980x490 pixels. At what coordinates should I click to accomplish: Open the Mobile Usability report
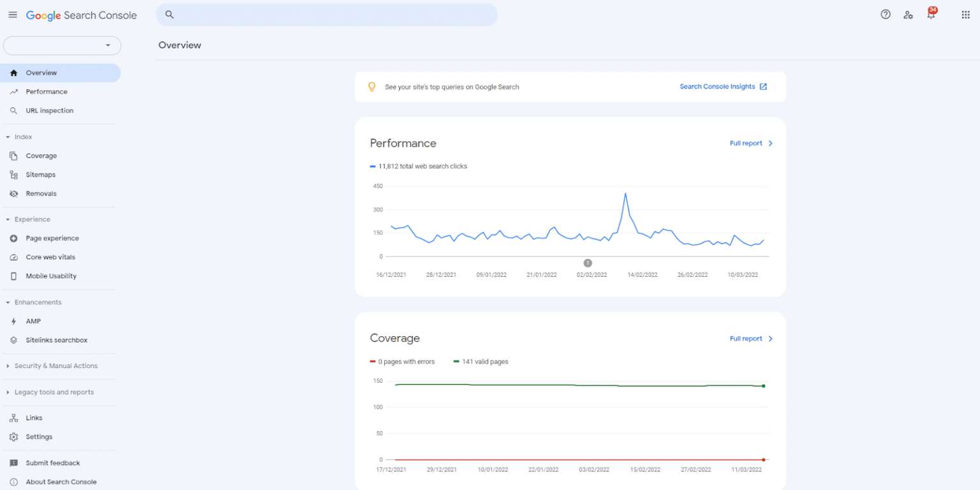(x=51, y=276)
